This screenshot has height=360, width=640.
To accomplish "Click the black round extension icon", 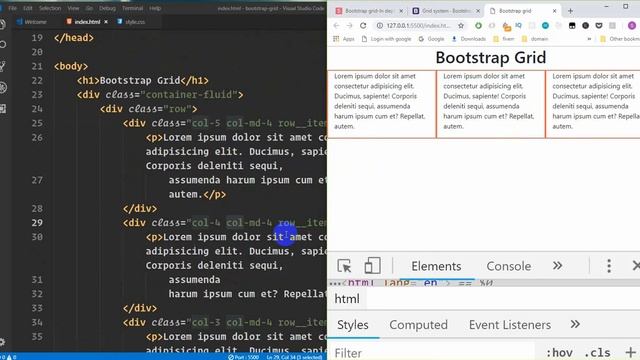I will pos(585,25).
